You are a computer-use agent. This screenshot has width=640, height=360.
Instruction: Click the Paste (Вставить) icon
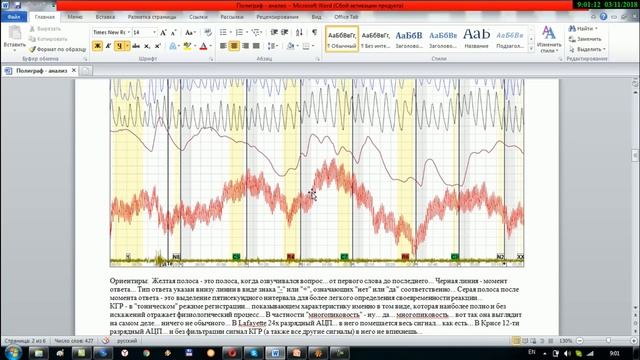pyautogui.click(x=15, y=33)
